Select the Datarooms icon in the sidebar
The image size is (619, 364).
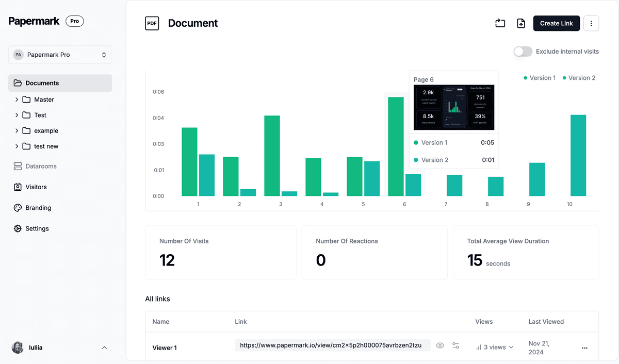(17, 166)
